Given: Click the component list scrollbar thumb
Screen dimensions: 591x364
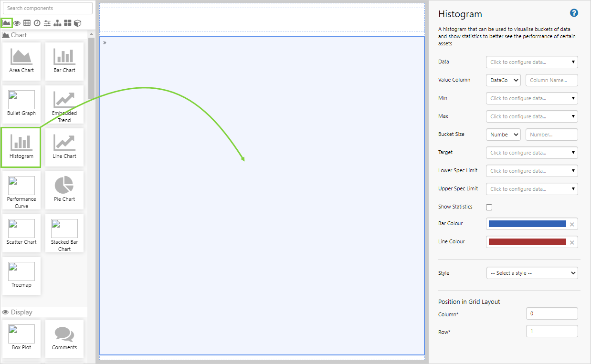Looking at the screenshot, I should coord(91,68).
